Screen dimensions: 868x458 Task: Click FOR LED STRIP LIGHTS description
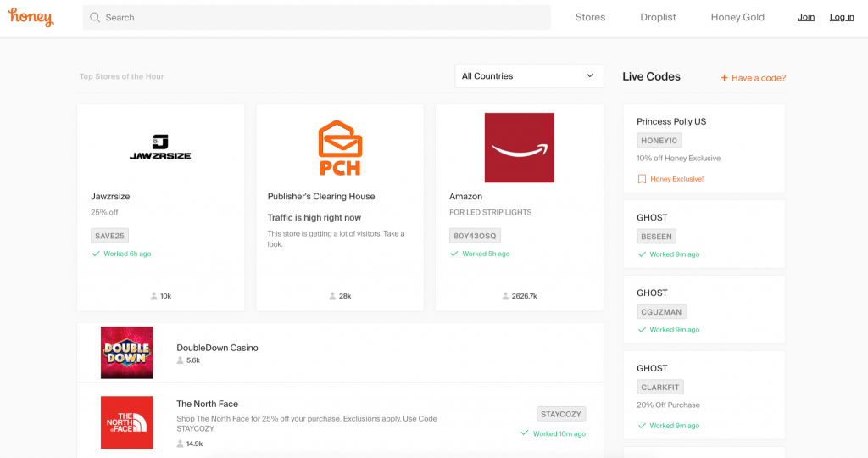(491, 212)
